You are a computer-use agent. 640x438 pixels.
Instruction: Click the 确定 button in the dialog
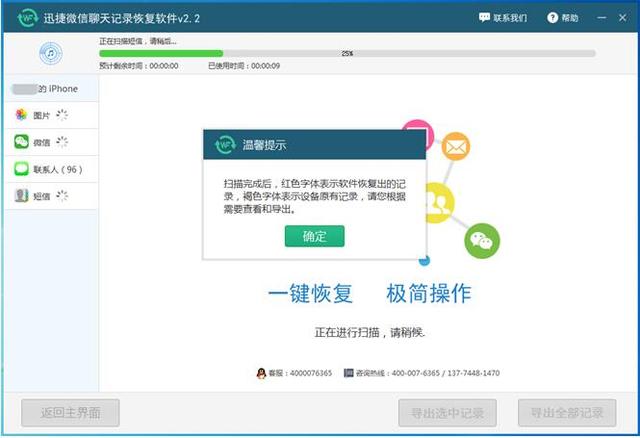point(314,236)
